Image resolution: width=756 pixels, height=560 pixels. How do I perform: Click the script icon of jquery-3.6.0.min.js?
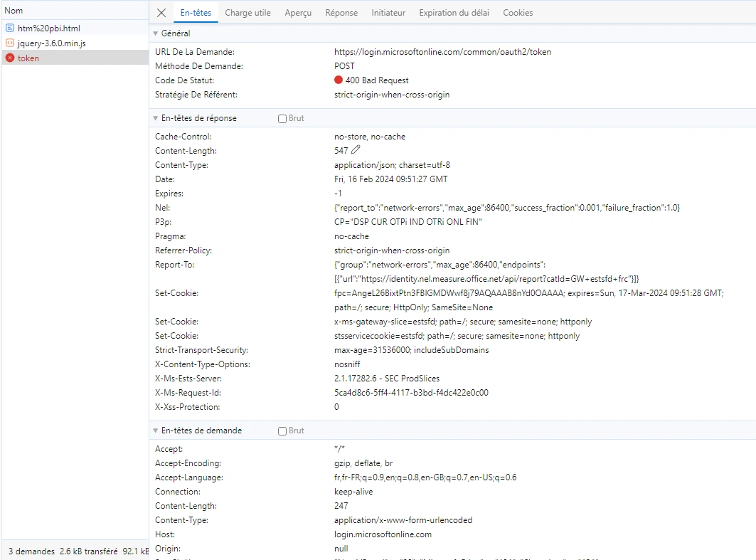pyautogui.click(x=10, y=43)
